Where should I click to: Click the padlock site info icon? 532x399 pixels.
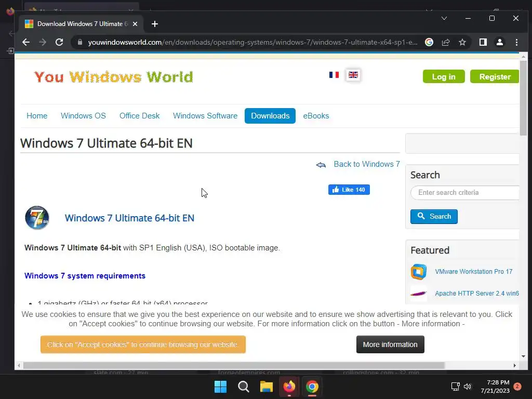[80, 42]
